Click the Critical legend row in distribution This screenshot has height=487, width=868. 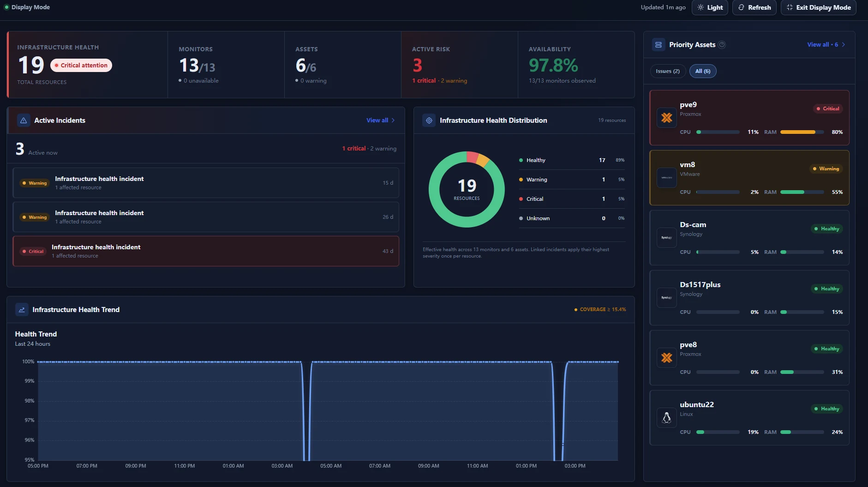coord(572,199)
